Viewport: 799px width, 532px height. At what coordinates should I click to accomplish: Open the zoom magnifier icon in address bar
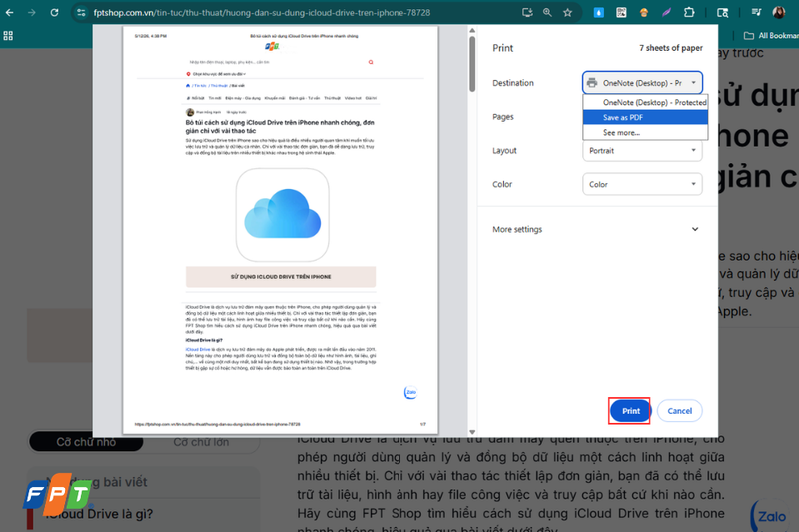[547, 12]
